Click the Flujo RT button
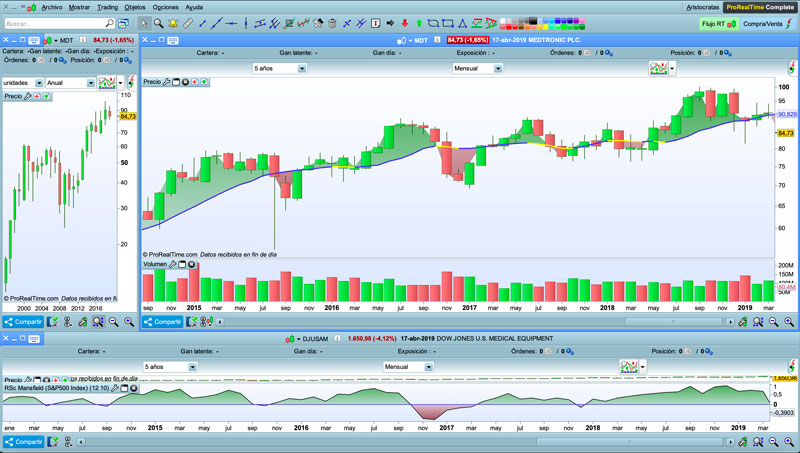The width and height of the screenshot is (800, 453). [718, 23]
